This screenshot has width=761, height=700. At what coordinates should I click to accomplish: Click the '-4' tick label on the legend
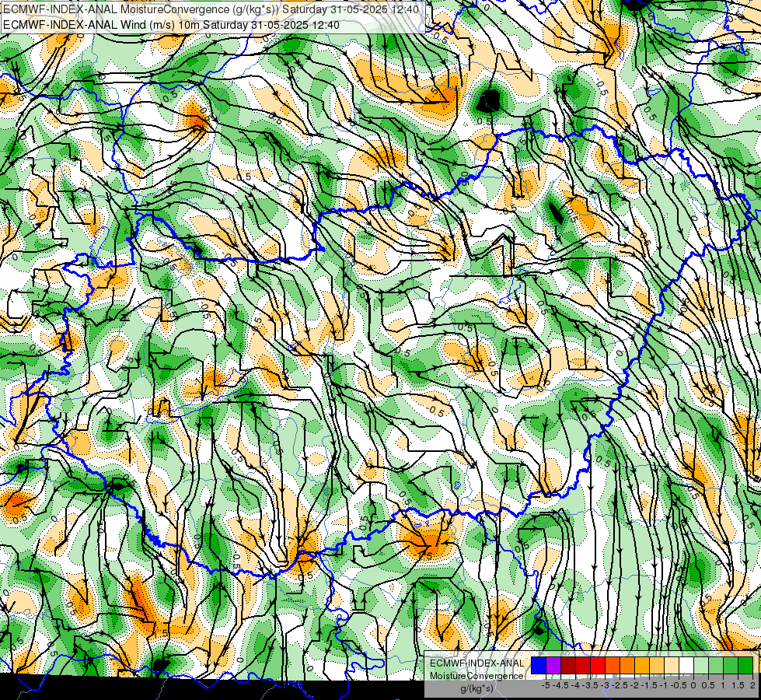pos(575,685)
